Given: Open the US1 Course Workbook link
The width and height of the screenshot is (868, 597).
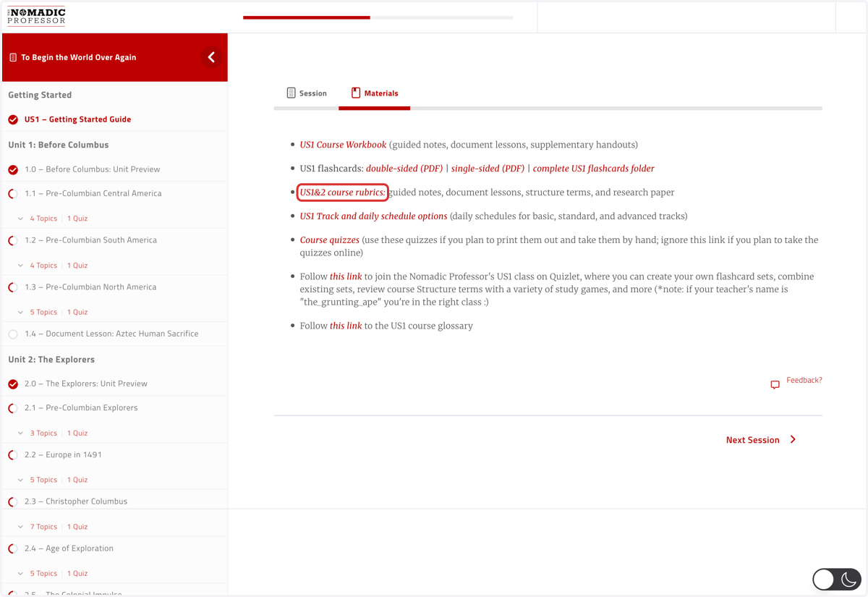Looking at the screenshot, I should tap(343, 145).
